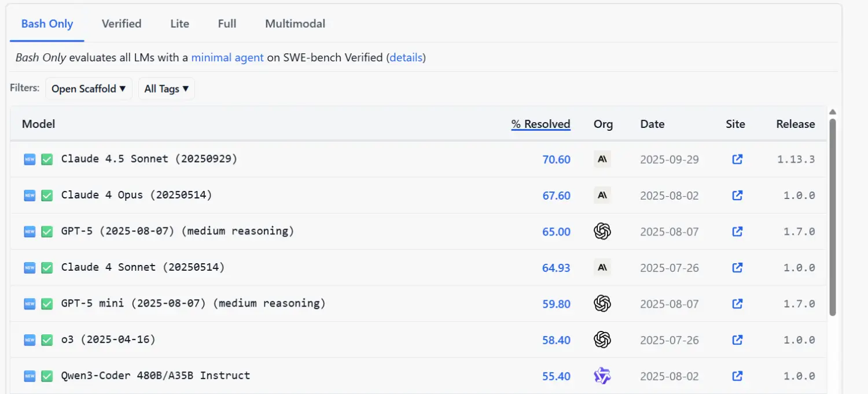
Task: Click the table's vertical scrollbar thumb
Action: (x=833, y=217)
